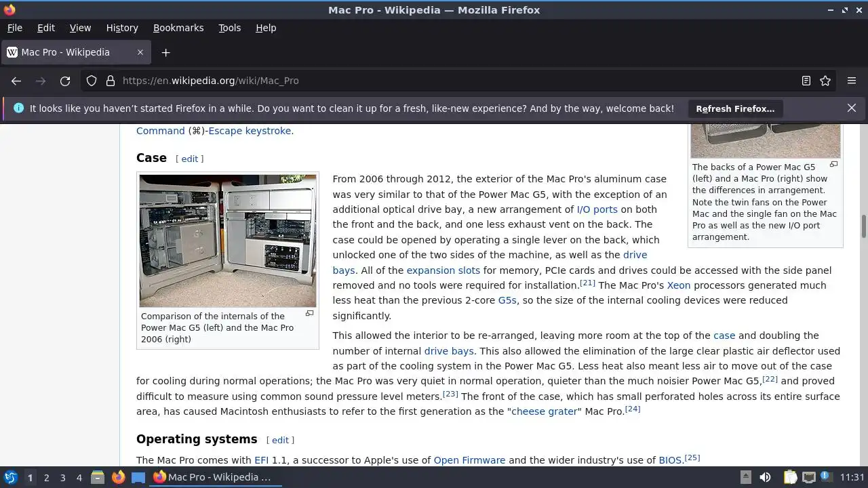868x488 pixels.
Task: Edit the Operating systems section
Action: (280, 440)
